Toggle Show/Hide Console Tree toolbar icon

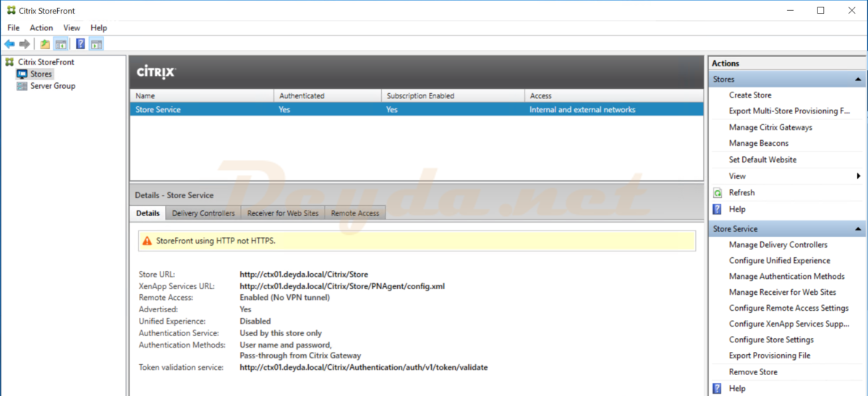coord(61,44)
